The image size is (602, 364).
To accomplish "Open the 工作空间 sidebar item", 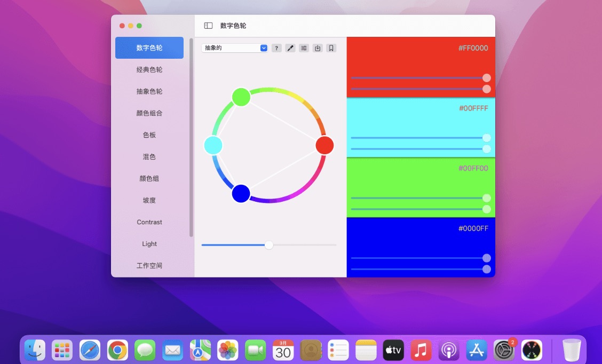I will coord(149,265).
